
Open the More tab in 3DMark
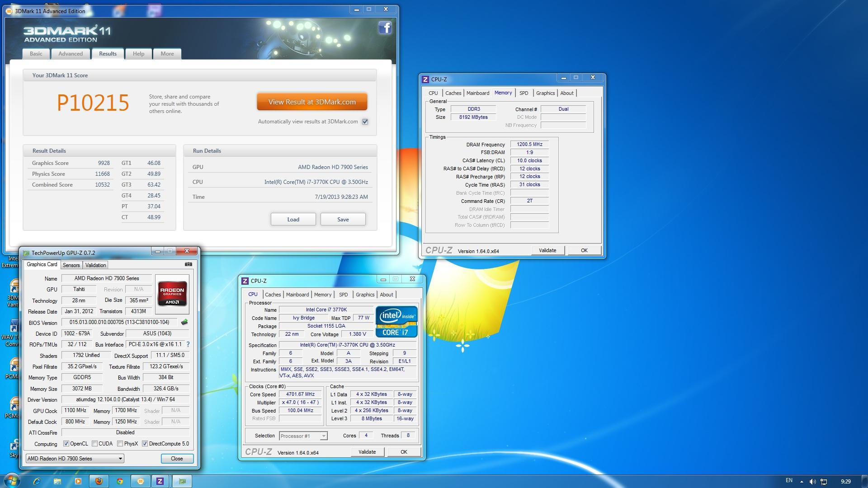[167, 54]
